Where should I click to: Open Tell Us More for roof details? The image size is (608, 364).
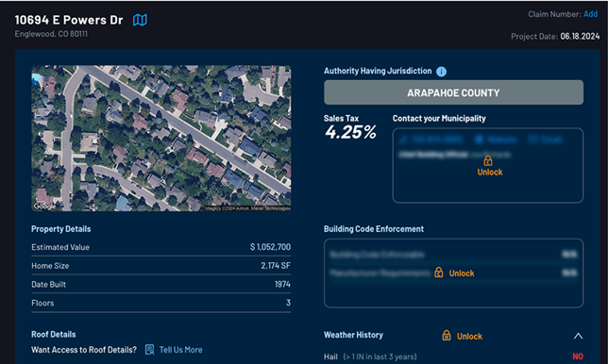[x=180, y=350]
